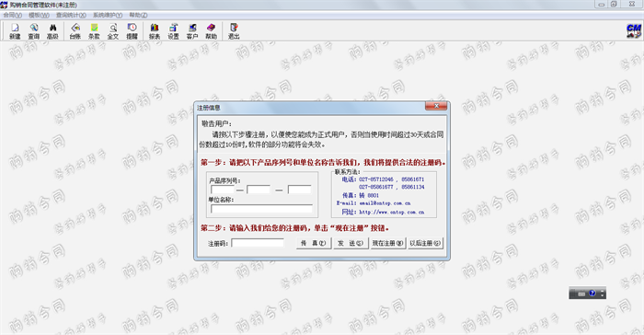Focus the second 产品序列号 serial field
This screenshot has width=644, height=335.
259,190
